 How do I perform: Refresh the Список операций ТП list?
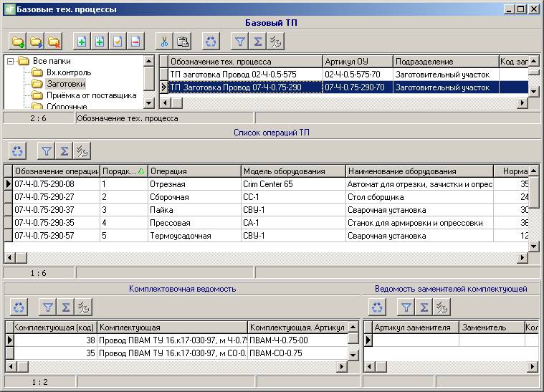click(18, 150)
